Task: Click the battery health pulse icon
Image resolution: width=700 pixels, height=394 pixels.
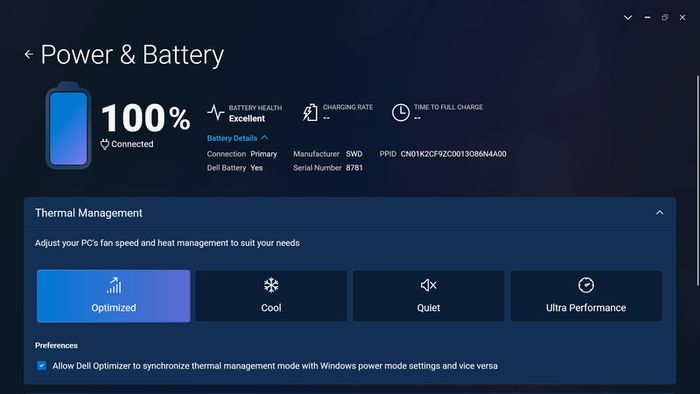Action: 216,113
